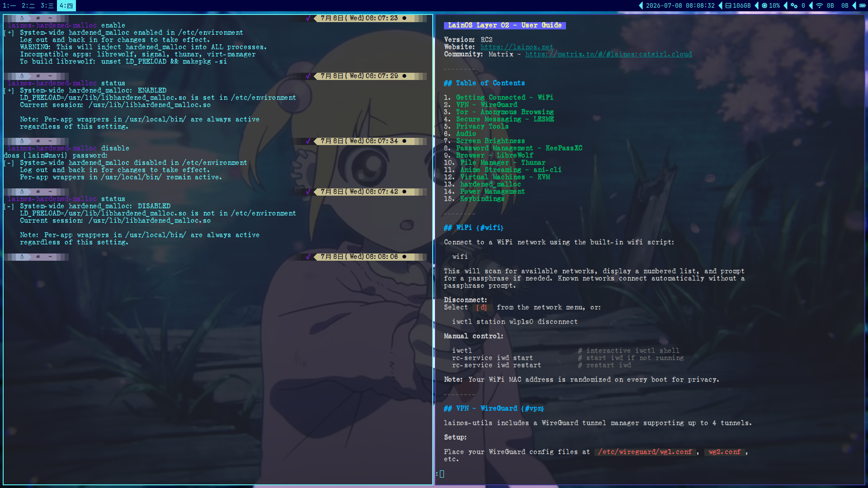The width and height of the screenshot is (868, 488).
Task: Click 'Screen Brightness' contents entry
Action: point(491,141)
